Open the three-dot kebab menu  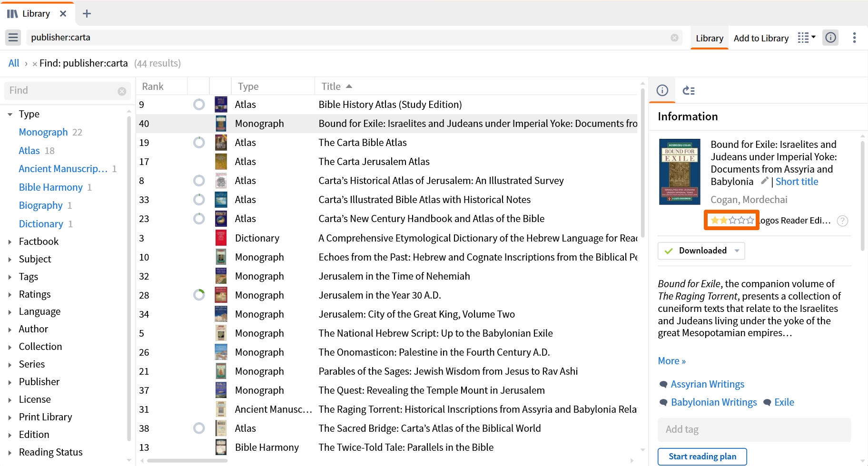(x=855, y=38)
